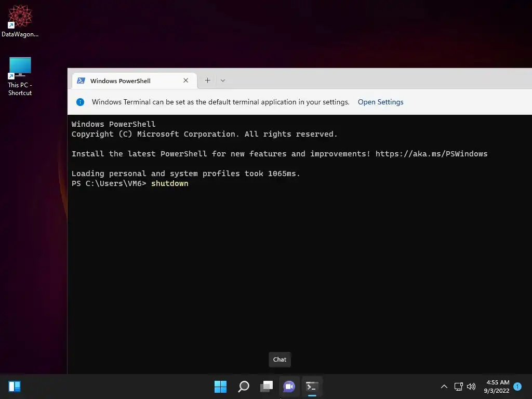Click the Windows Terminal default application message
The image size is (532, 399).
(220, 102)
